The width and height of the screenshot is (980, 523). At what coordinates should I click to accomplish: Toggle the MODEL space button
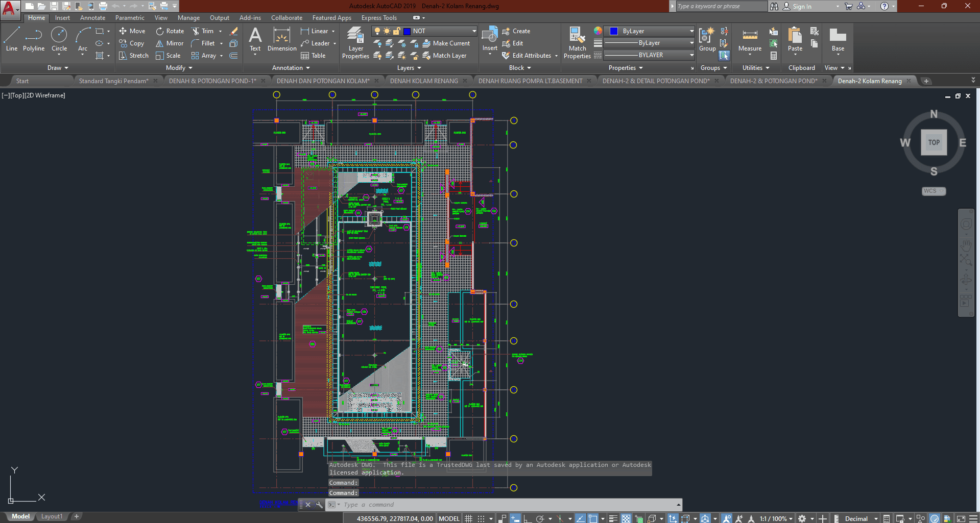pos(449,518)
